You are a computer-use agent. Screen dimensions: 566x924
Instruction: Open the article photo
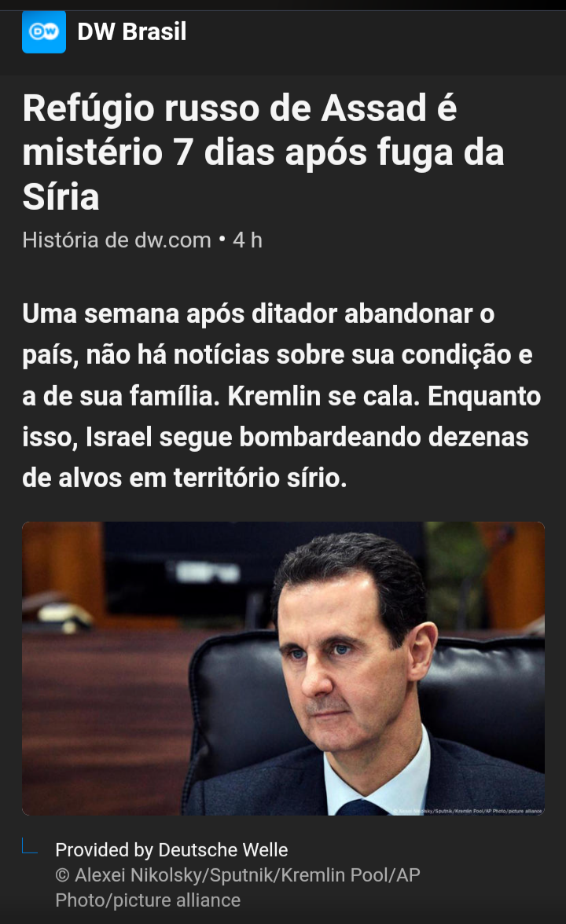(x=283, y=668)
